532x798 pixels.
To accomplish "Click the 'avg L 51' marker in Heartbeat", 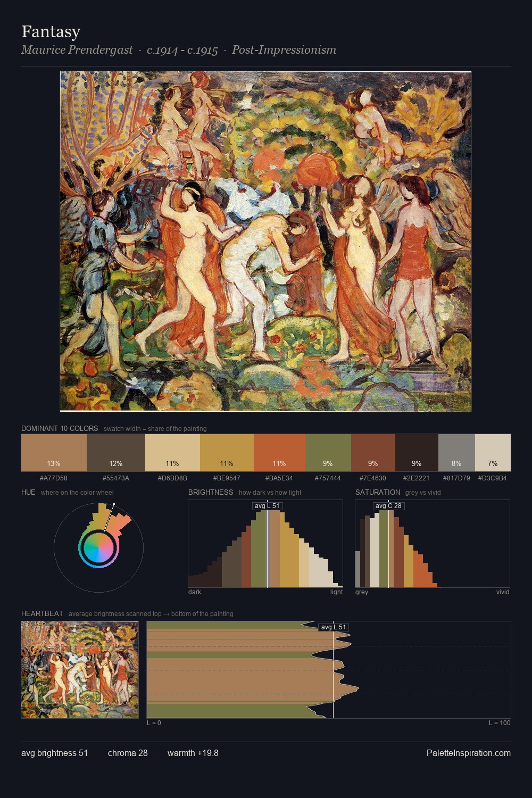I will [x=334, y=627].
